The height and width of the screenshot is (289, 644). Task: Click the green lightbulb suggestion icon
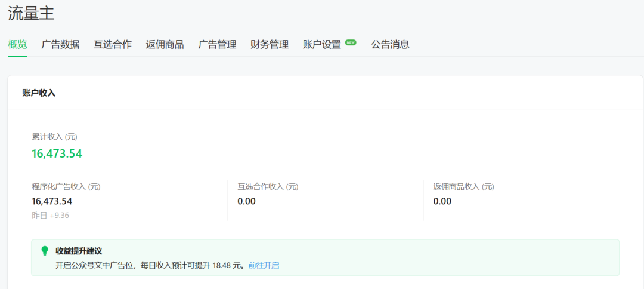(x=45, y=251)
